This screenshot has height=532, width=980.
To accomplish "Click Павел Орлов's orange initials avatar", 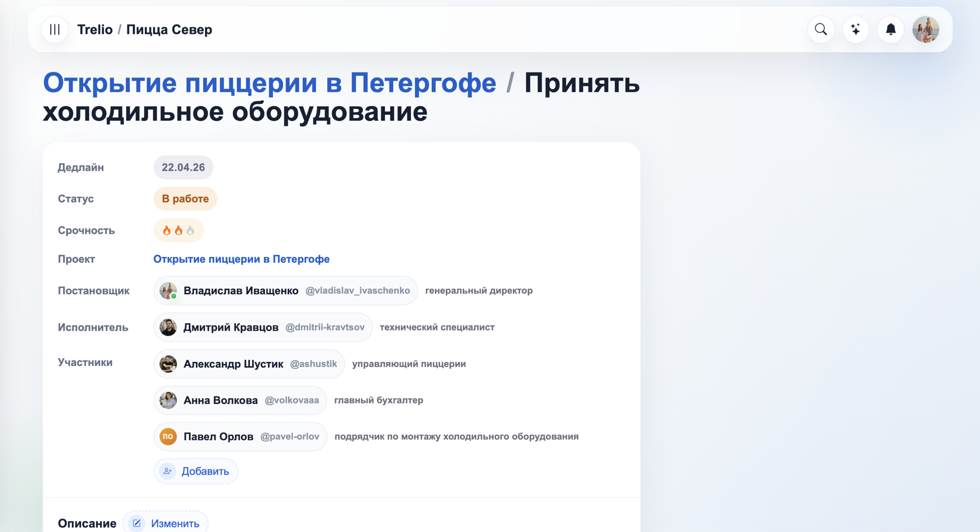I will (168, 436).
